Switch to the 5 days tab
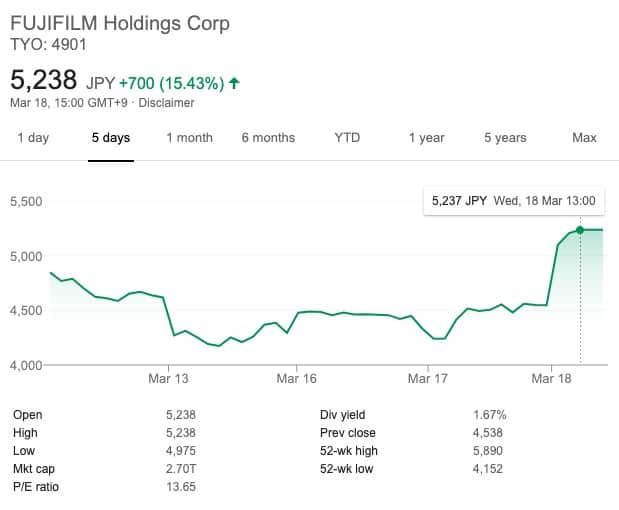619x510 pixels. tap(110, 138)
